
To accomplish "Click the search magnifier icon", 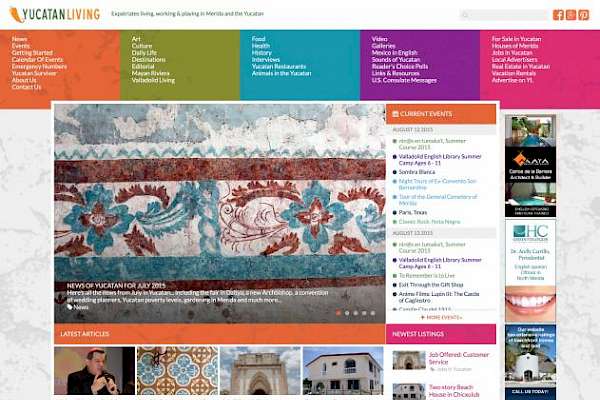I will pos(464,16).
